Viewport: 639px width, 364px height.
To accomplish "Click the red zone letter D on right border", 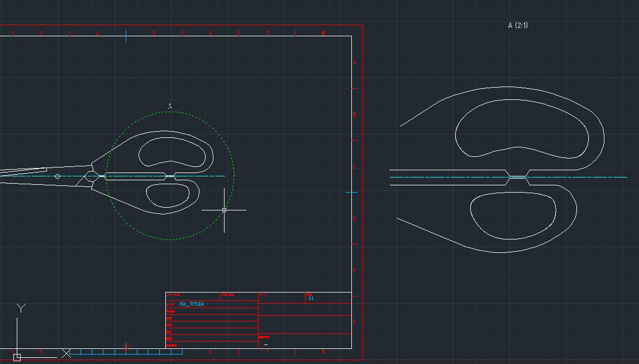I will 354,219.
